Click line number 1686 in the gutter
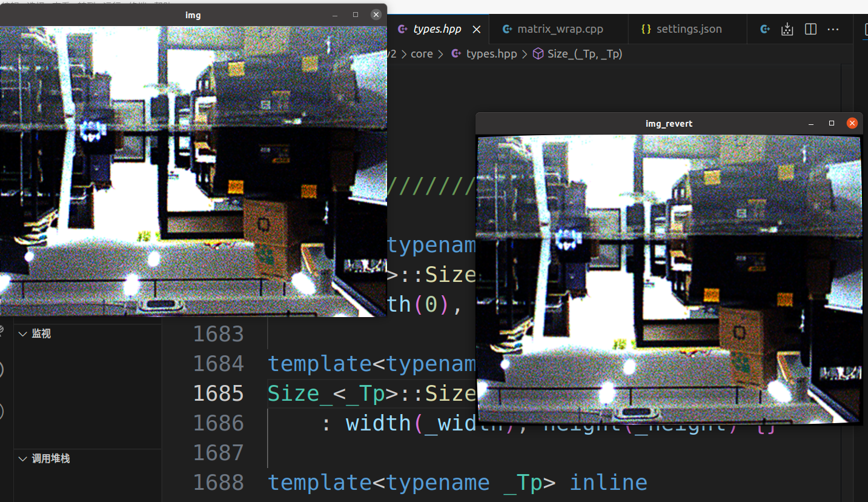 click(x=218, y=423)
